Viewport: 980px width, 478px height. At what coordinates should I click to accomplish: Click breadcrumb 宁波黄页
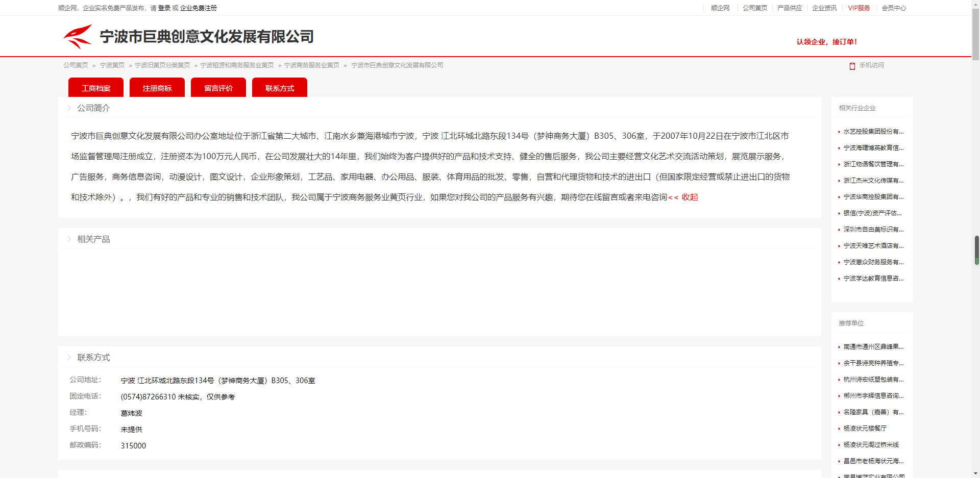pos(112,65)
